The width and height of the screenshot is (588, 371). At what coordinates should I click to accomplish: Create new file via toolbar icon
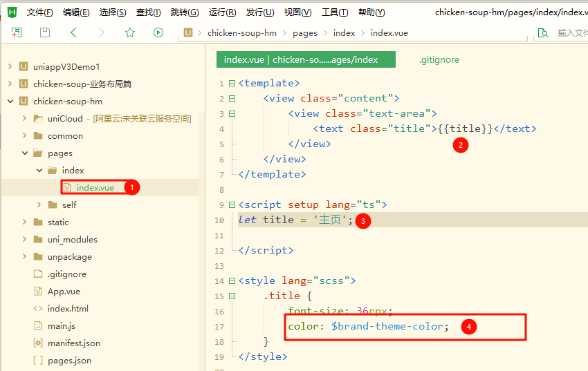pyautogui.click(x=17, y=32)
